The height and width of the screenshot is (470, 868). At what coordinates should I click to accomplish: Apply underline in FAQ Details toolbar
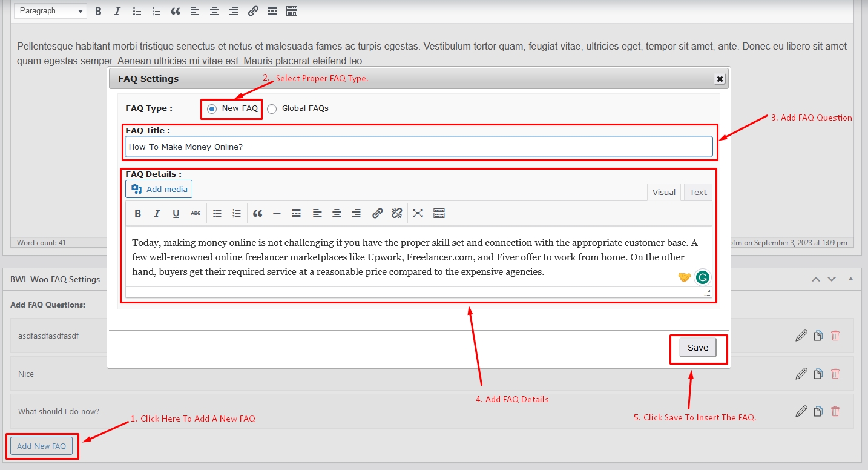[x=176, y=213]
